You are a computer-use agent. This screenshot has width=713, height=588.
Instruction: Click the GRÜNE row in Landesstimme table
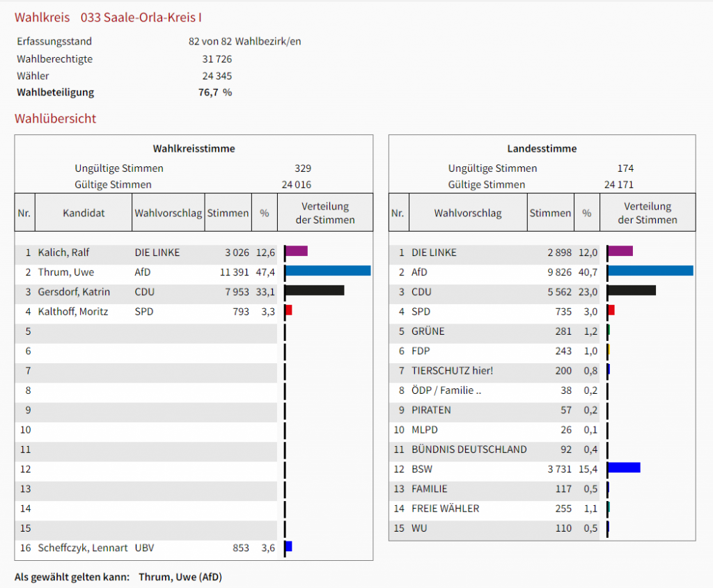428,331
